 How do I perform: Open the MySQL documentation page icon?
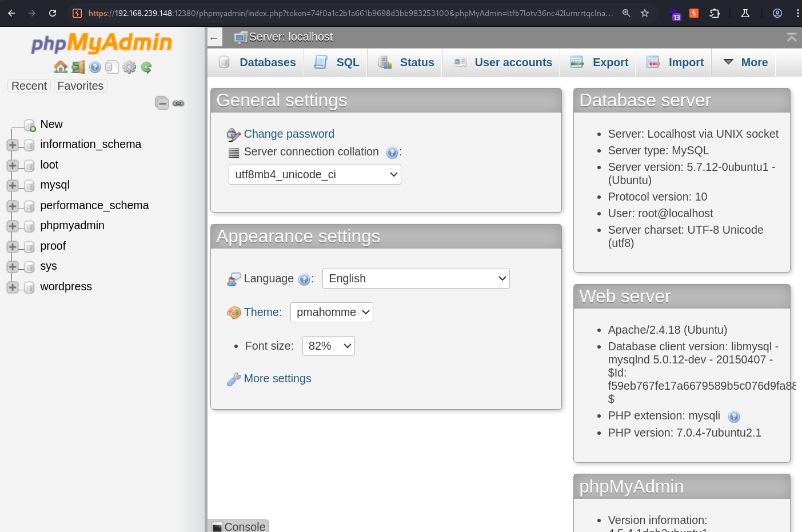[112, 67]
